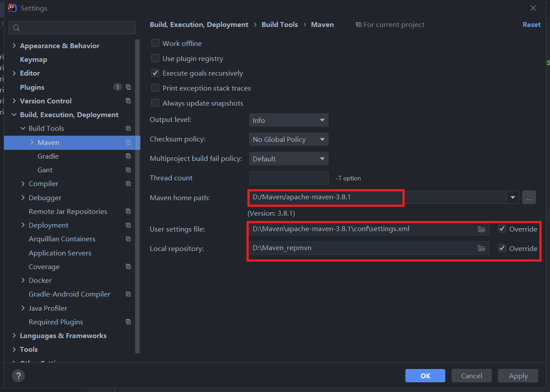Enable Use plugin registry checkbox

pyautogui.click(x=155, y=58)
